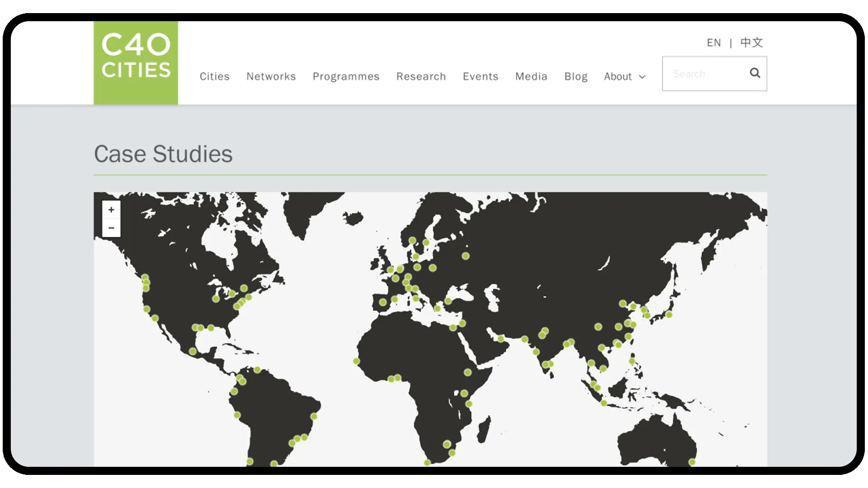Zoom out of the map with the minus control

[111, 227]
